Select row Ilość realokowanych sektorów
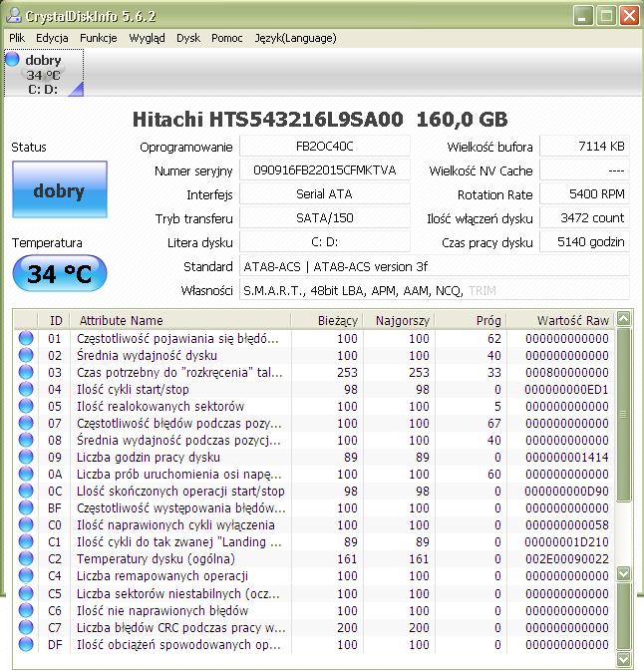Screen dimensions: 644x671 tap(314, 406)
